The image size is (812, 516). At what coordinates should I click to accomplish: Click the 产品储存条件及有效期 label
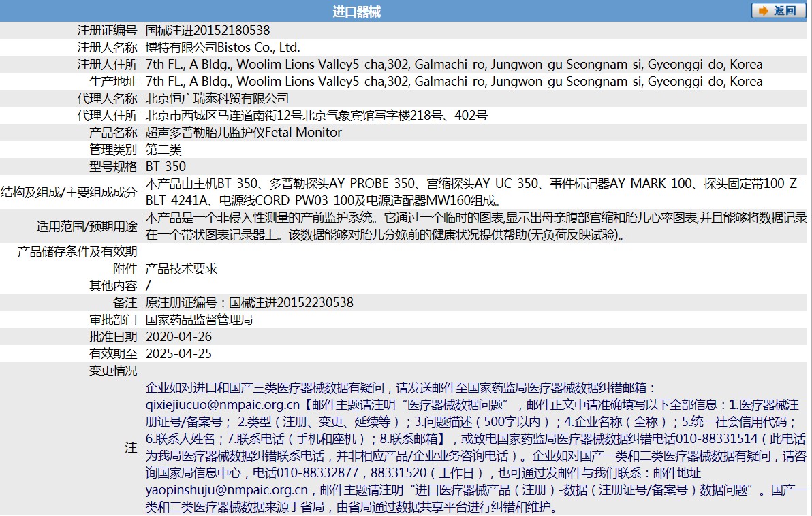tap(77, 251)
